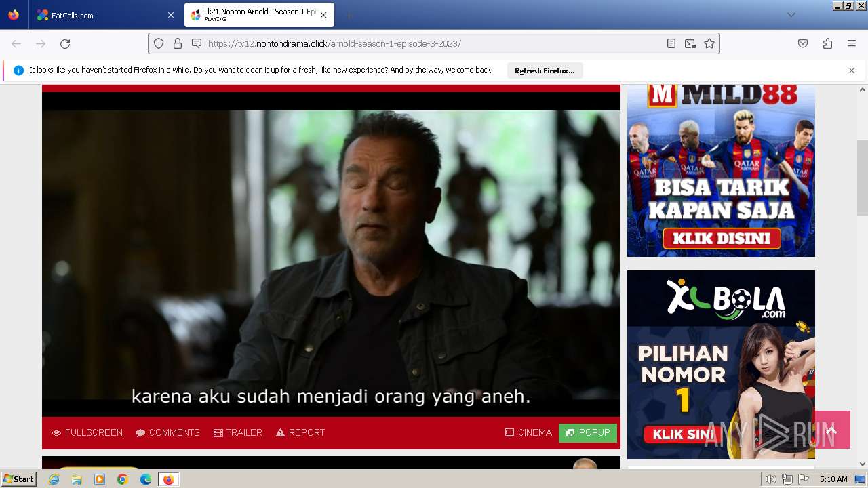Open the network status tray icon
Screen dimensions: 868x488
point(787,479)
